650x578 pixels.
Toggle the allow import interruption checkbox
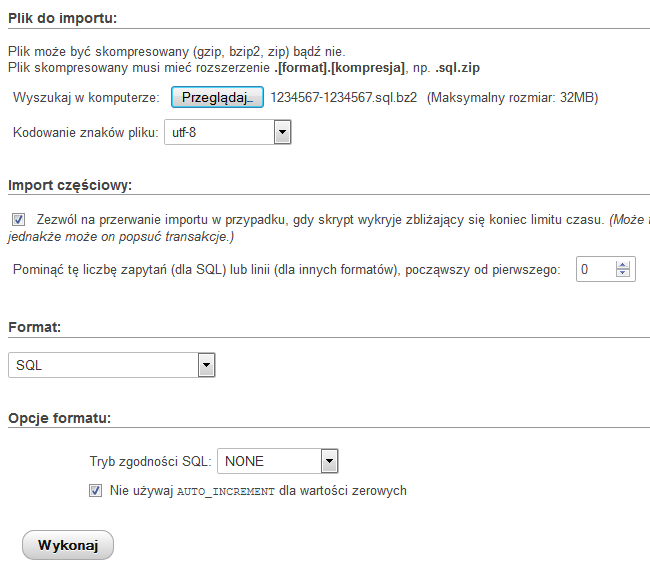pos(18,219)
